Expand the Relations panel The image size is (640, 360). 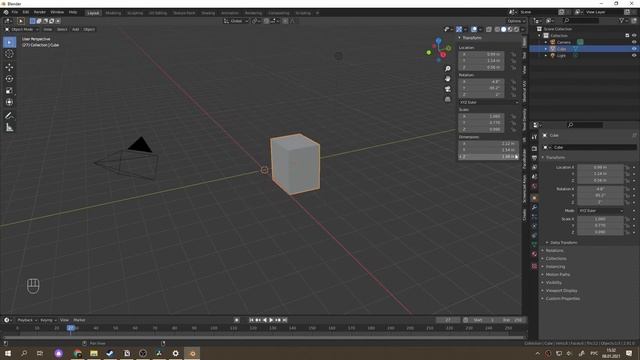pos(554,251)
